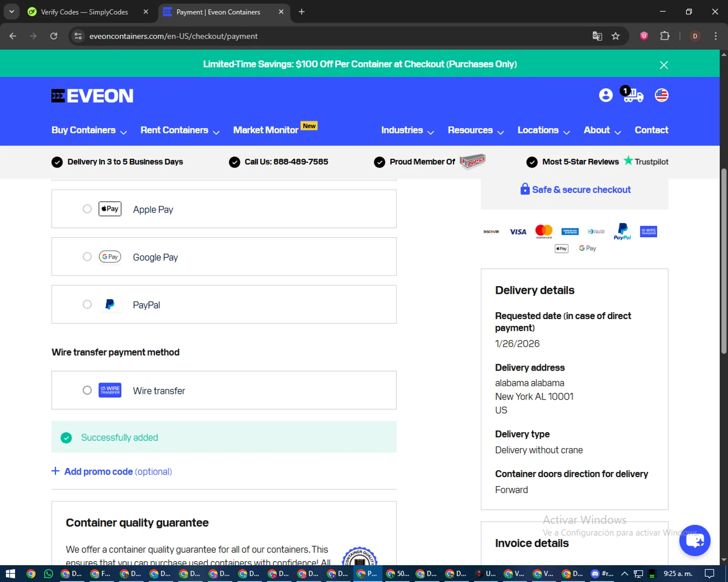Open the user account icon in header
The height and width of the screenshot is (582, 728).
point(606,95)
